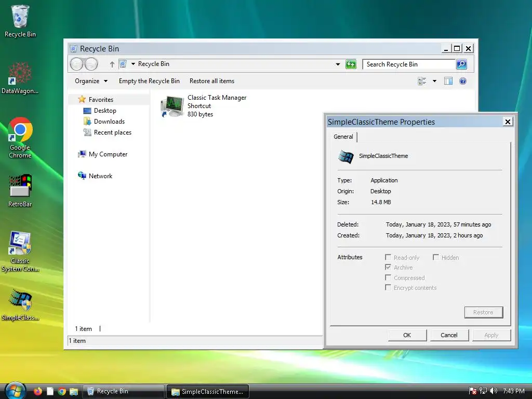The height and width of the screenshot is (399, 532).
Task: Launch Chrome from the quick launch bar
Action: (x=61, y=391)
